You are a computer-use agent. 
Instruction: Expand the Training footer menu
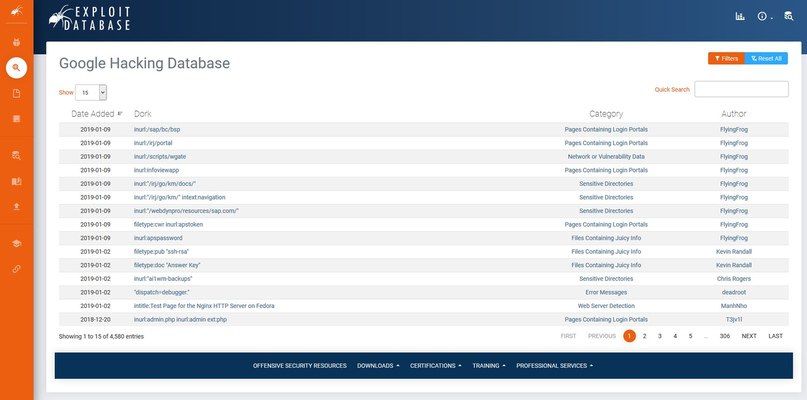click(489, 366)
